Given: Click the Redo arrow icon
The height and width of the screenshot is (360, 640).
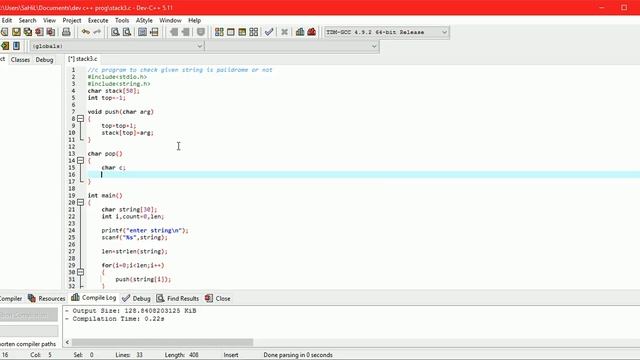Looking at the screenshot, I should click(x=97, y=32).
